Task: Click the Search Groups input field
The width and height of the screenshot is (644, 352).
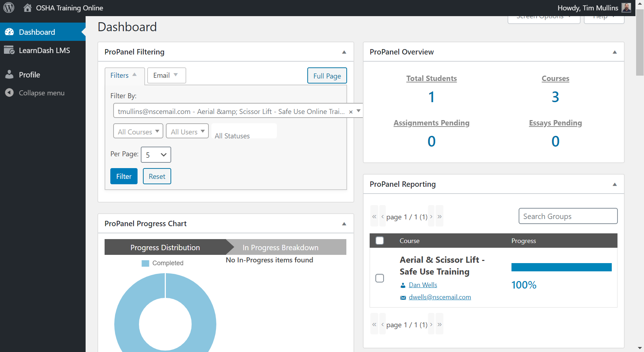Action: tap(568, 216)
